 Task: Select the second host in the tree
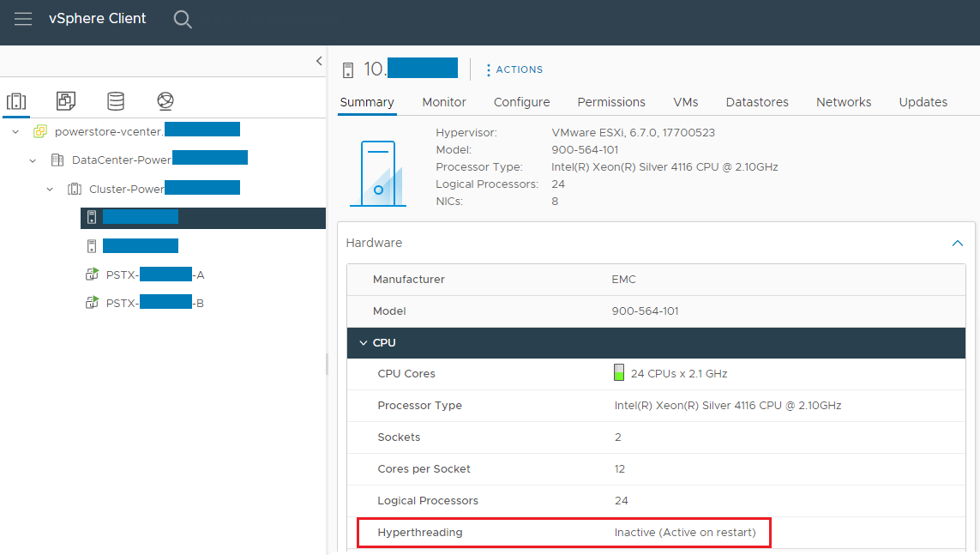140,245
